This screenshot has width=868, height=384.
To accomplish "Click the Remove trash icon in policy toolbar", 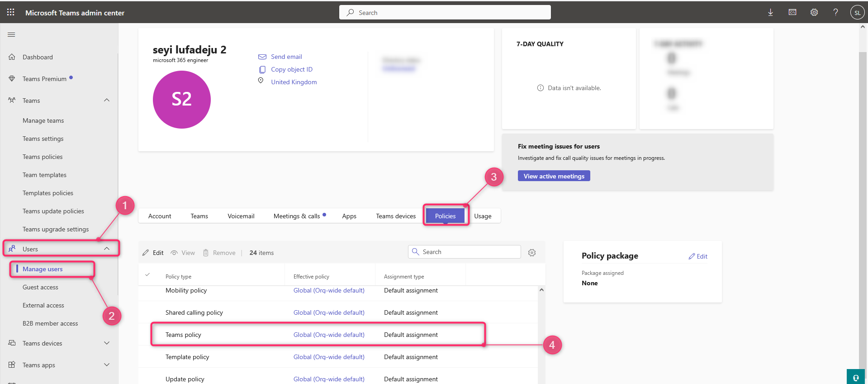I will coord(206,253).
